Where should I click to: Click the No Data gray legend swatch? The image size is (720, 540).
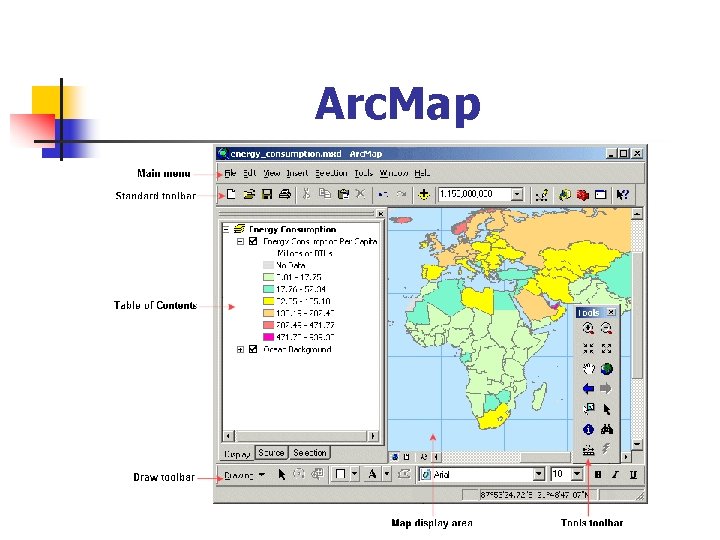point(268,265)
